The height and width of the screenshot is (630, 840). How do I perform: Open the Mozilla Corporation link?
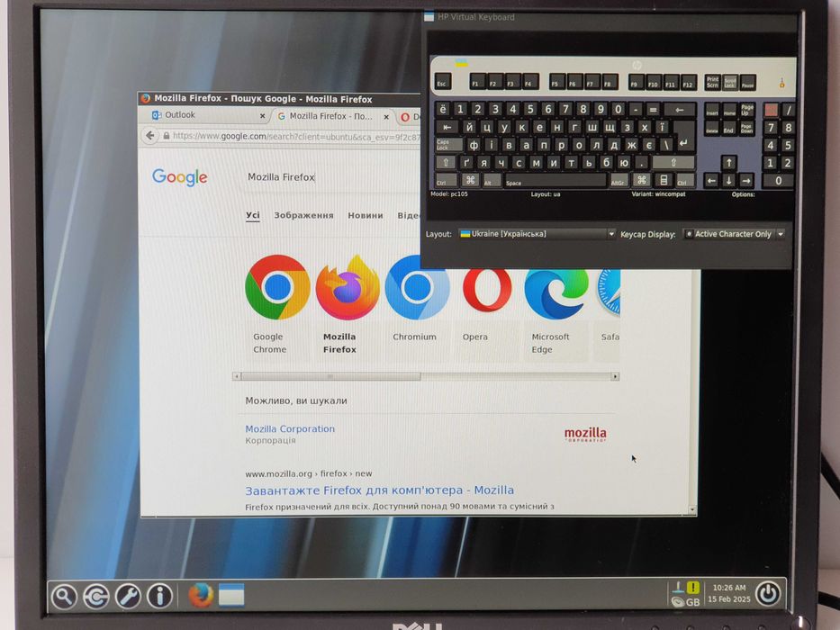point(290,428)
